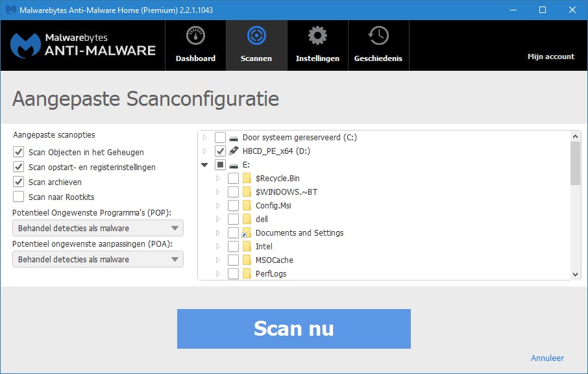Image resolution: width=588 pixels, height=374 pixels.
Task: Select the Documents and Settings name
Action: (x=299, y=232)
